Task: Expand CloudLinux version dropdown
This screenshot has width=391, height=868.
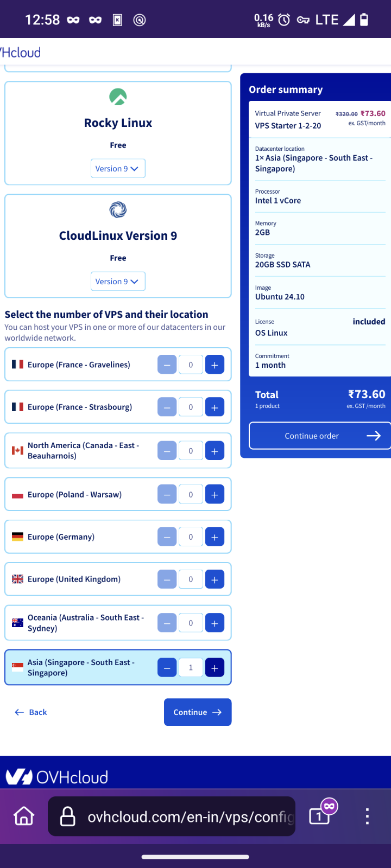Action: coord(117,282)
